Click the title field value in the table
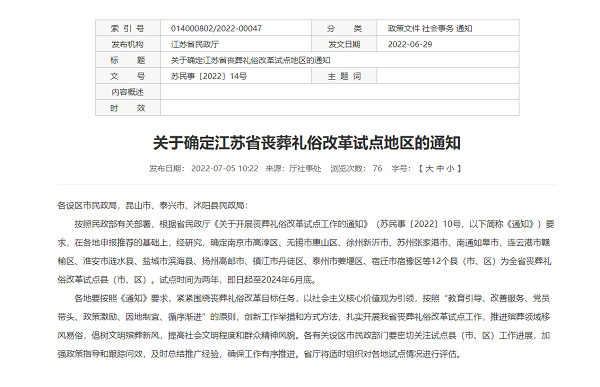This screenshot has height=387, width=600. click(250, 60)
